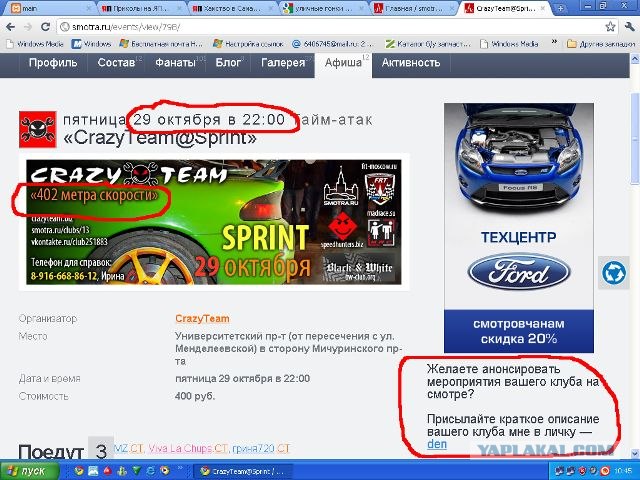The width and height of the screenshot is (640, 480).
Task: Open the mail.ru bookmark
Action: [332, 44]
